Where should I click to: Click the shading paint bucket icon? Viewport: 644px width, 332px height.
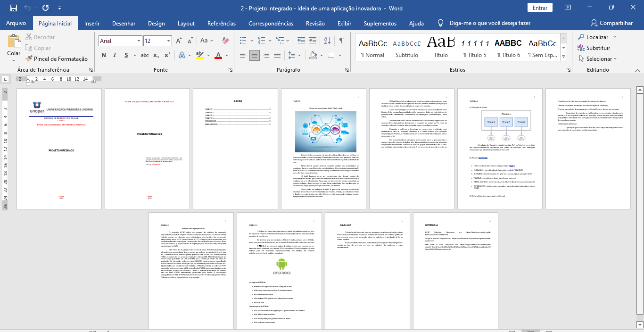click(313, 55)
